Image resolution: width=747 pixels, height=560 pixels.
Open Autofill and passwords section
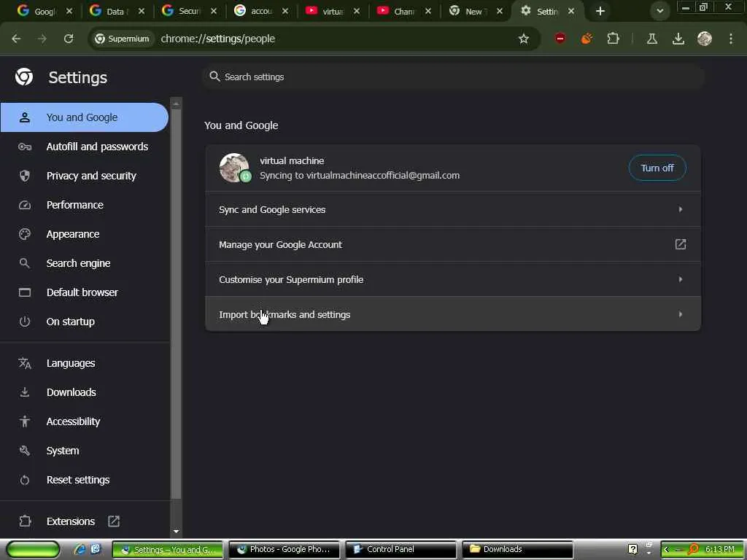point(85,147)
